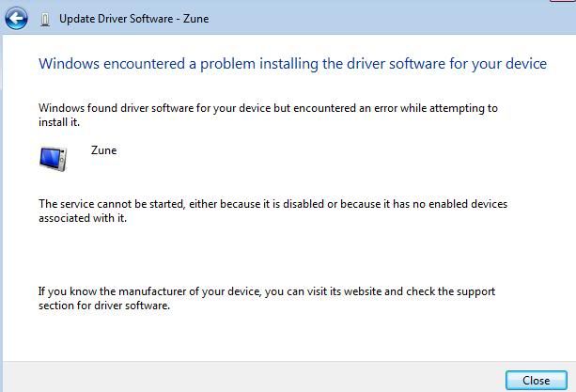Click the "install it." text line
Image resolution: width=576 pixels, height=392 pixels.
59,122
